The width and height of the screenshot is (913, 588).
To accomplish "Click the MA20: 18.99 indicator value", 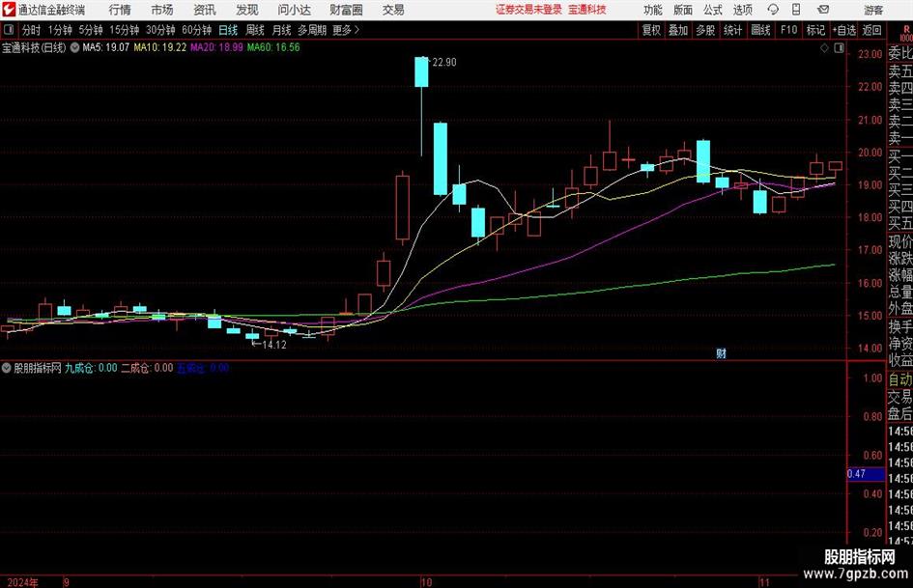I will 216,47.
